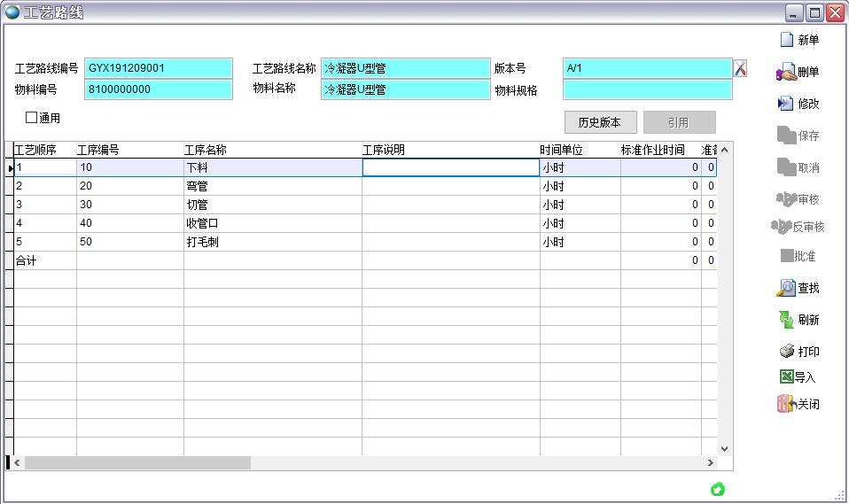
Task: Click the 导入 (Import) Excel icon
Action: tap(786, 377)
